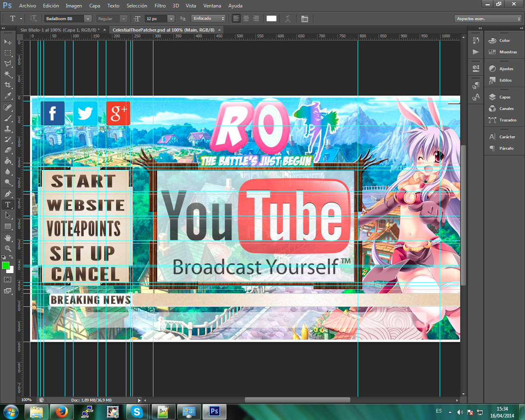Click the warp text icon
The height and width of the screenshot is (420, 525).
pos(288,18)
